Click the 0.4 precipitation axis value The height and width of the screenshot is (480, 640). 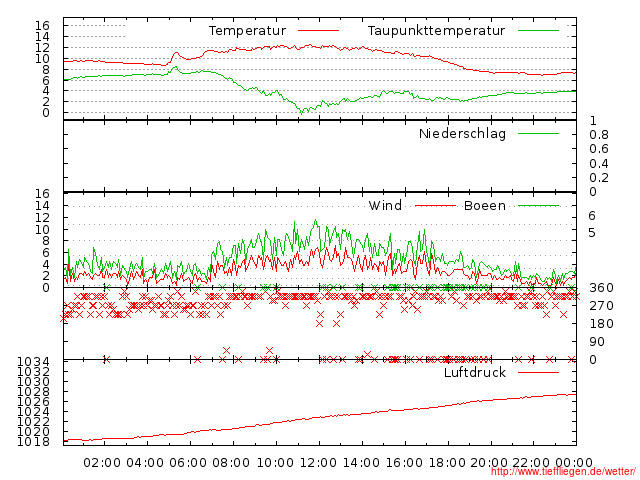point(599,164)
